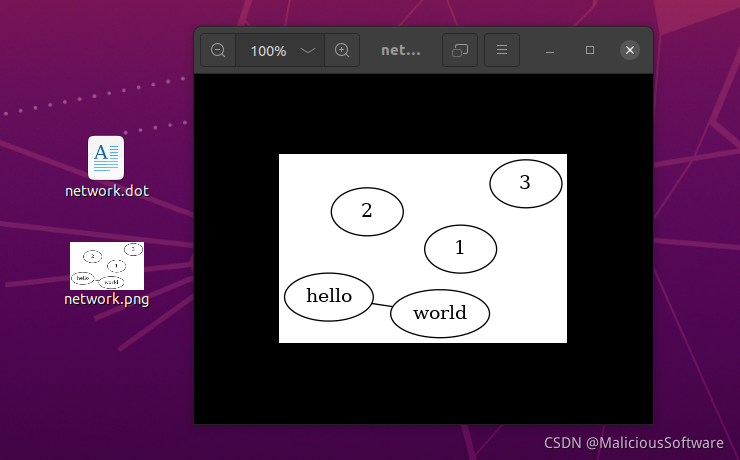Open the hamburger menu in image viewer
The height and width of the screenshot is (460, 740).
click(502, 50)
